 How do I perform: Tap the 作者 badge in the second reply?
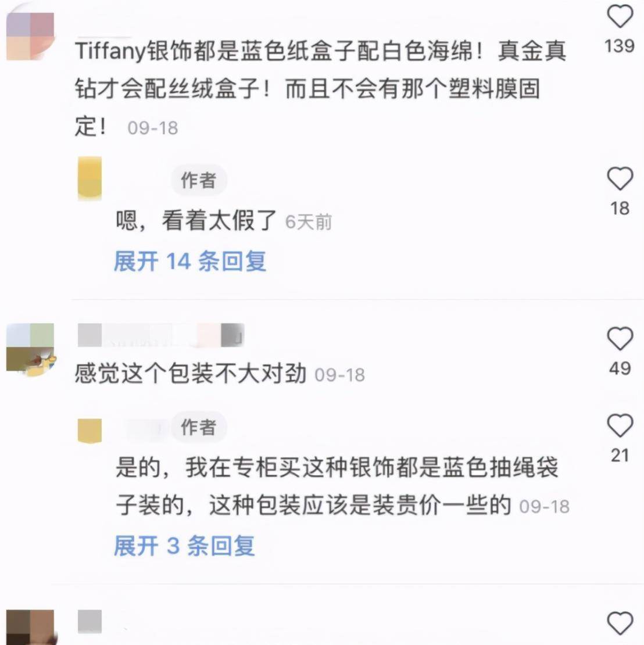(x=199, y=427)
